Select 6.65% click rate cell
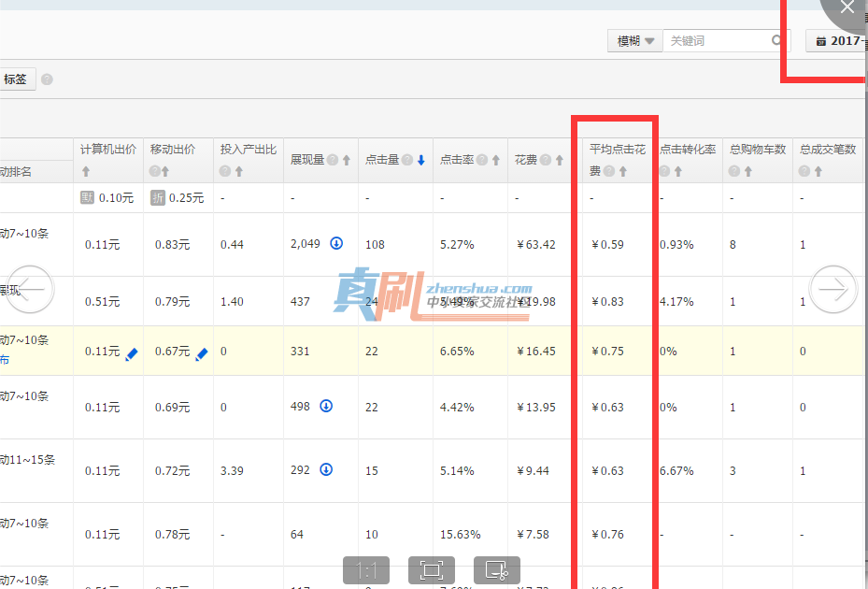The height and width of the screenshot is (589, 868). 457,352
